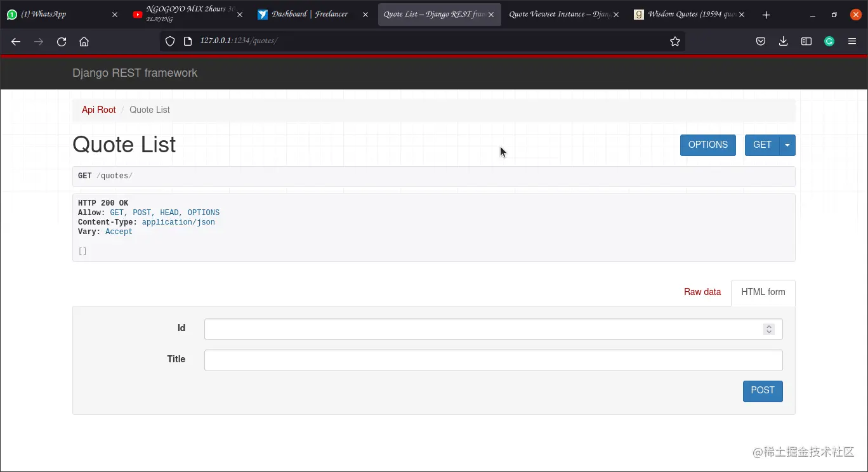Screen dimensions: 868x472
Task: Click the shield tracking protection icon
Action: tap(169, 41)
